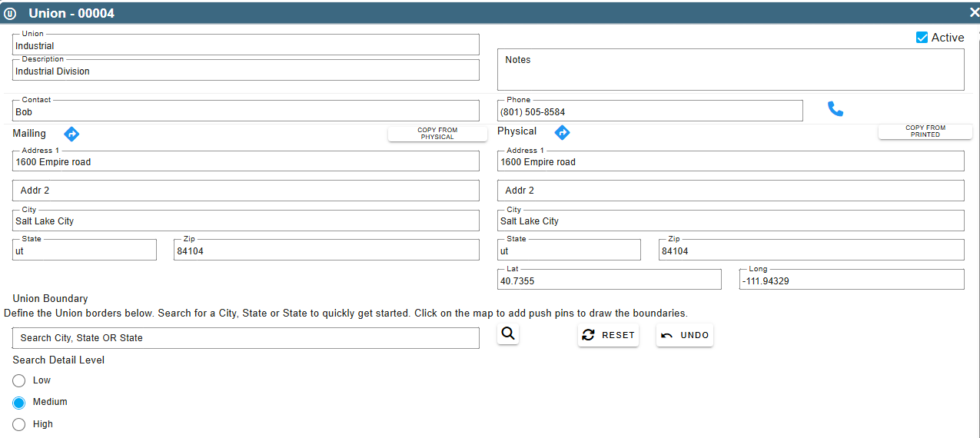The width and height of the screenshot is (980, 438).
Task: Select Medium search detail level
Action: coord(19,402)
